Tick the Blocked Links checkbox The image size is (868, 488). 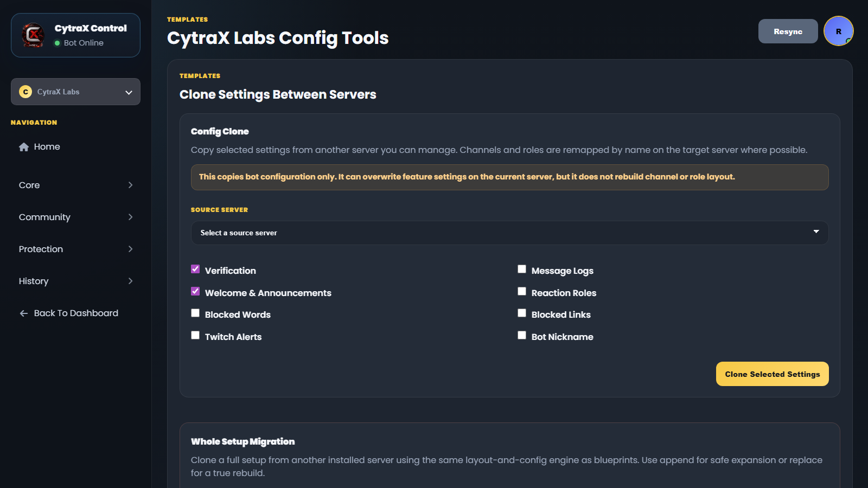coord(522,313)
